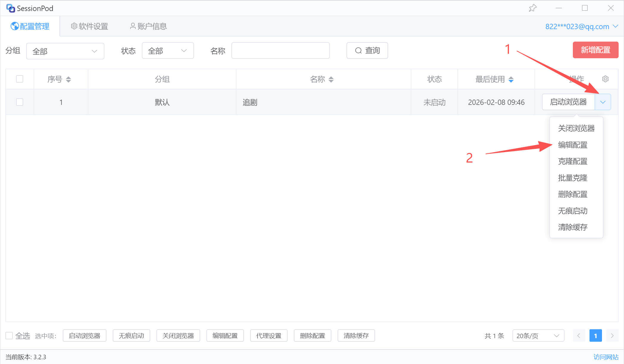Sort by 最后使用 column arrows
624x364 pixels.
(x=511, y=79)
